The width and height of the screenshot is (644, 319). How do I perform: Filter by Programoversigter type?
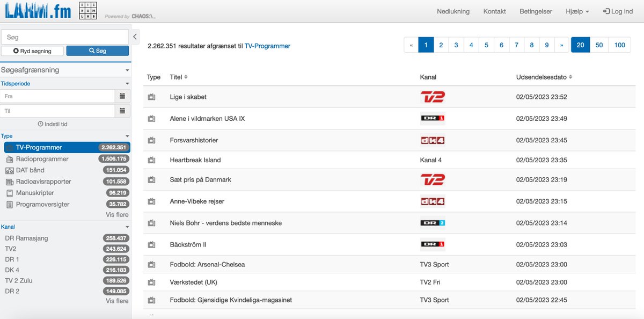67,205
